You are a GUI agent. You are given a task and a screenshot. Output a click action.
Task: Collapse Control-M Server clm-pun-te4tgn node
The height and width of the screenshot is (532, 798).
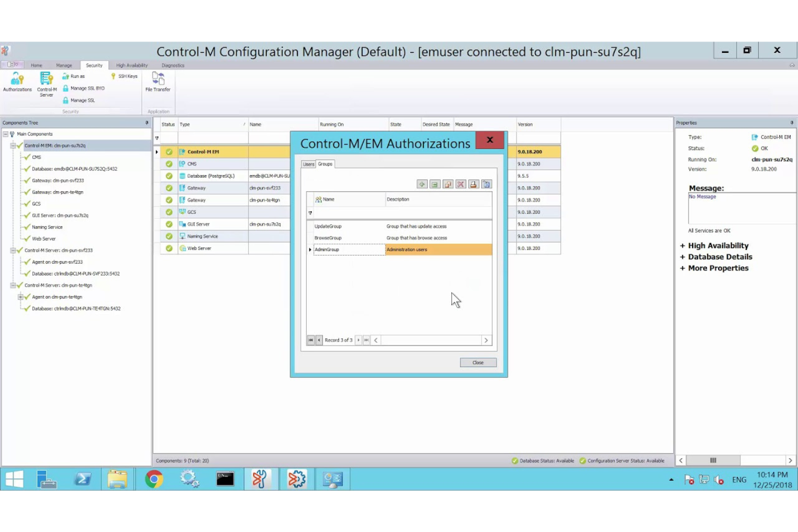click(x=13, y=285)
